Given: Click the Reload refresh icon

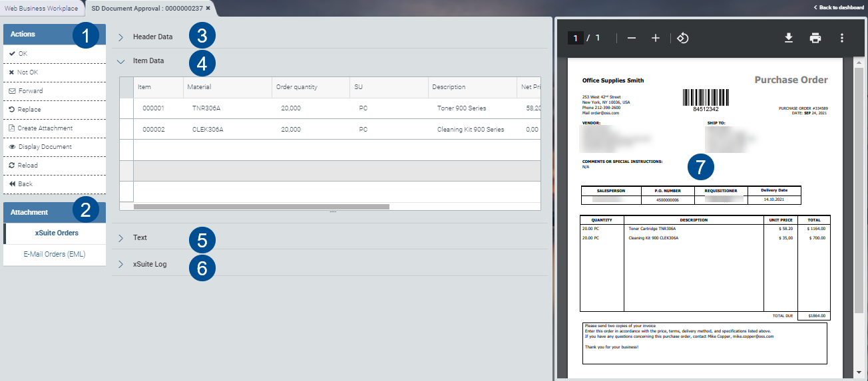Looking at the screenshot, I should (x=12, y=165).
